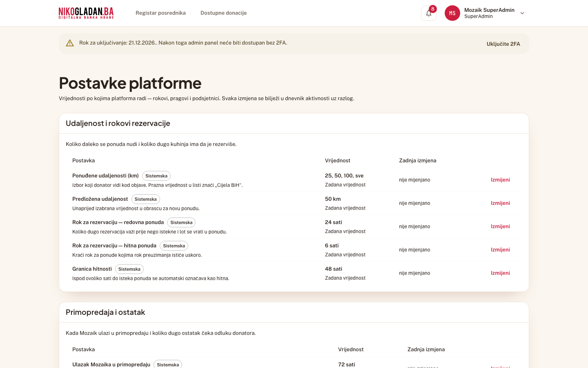
Task: Edit Rok za rezervaciju hitna ponuda setting
Action: point(500,250)
